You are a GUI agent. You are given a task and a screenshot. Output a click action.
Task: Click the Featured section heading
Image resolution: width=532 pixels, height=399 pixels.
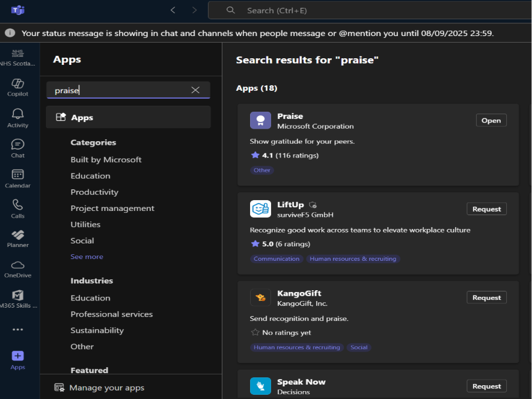coord(89,370)
